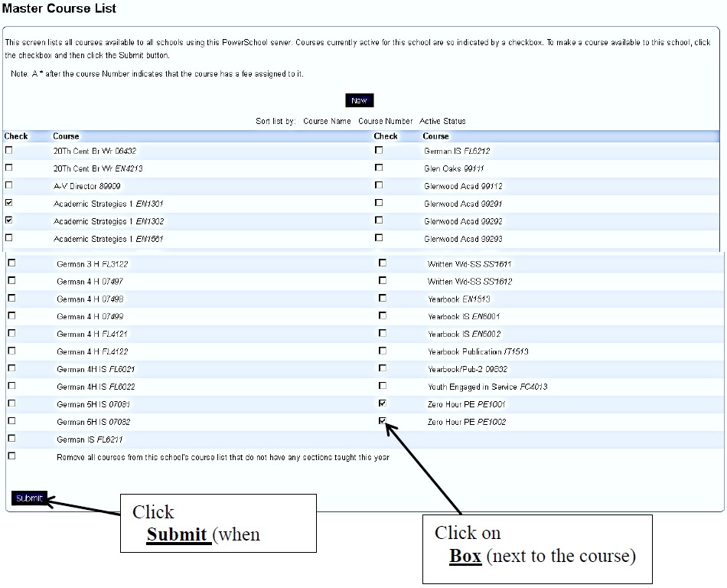This screenshot has width=727, height=588.
Task: Click the Submit button
Action: coord(29,498)
